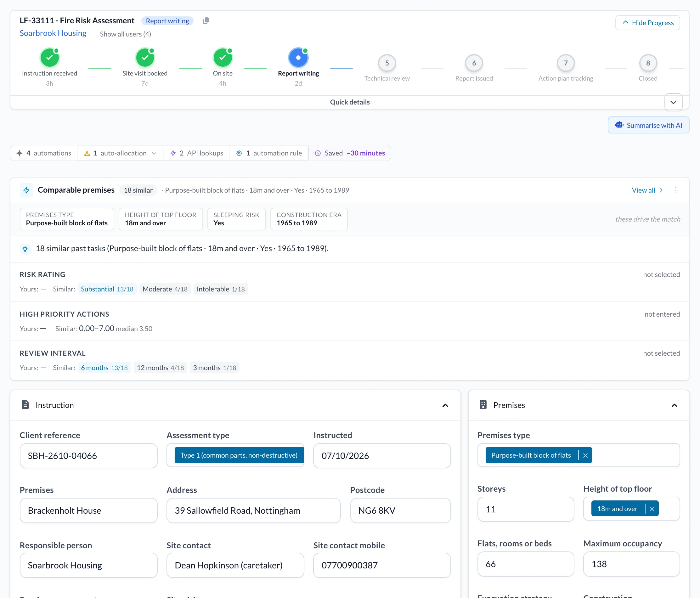Viewport: 700px width, 598px height.
Task: Select the Report issued step 6
Action: pyautogui.click(x=474, y=63)
